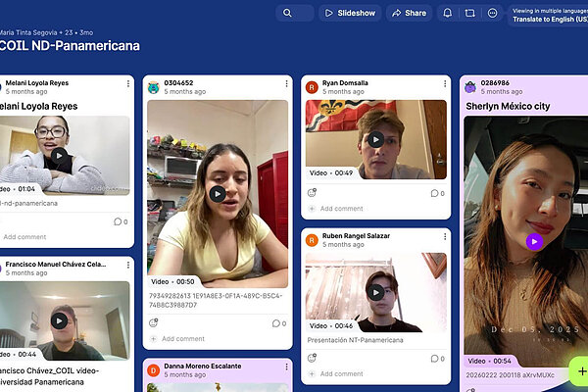Open comments count on Melani's post
This screenshot has width=588, height=392.
click(121, 221)
